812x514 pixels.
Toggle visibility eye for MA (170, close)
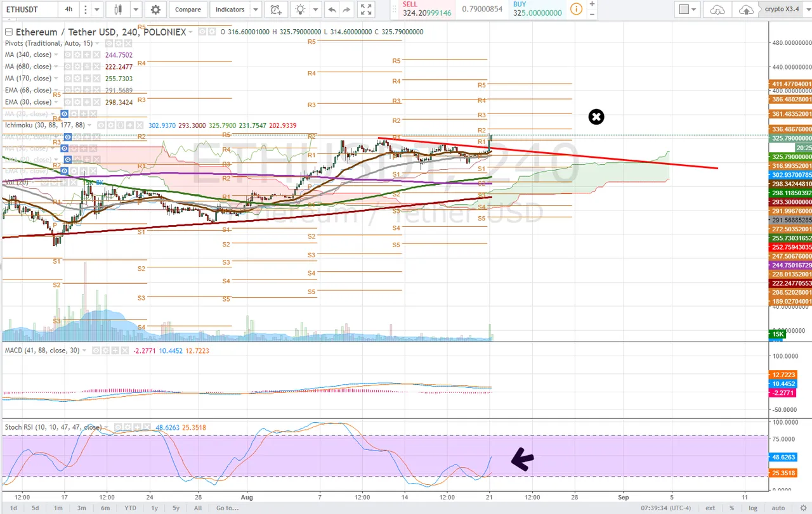(68, 79)
